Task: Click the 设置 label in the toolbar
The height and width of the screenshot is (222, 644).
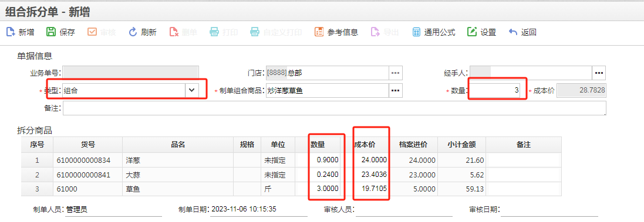Action: click(x=488, y=33)
